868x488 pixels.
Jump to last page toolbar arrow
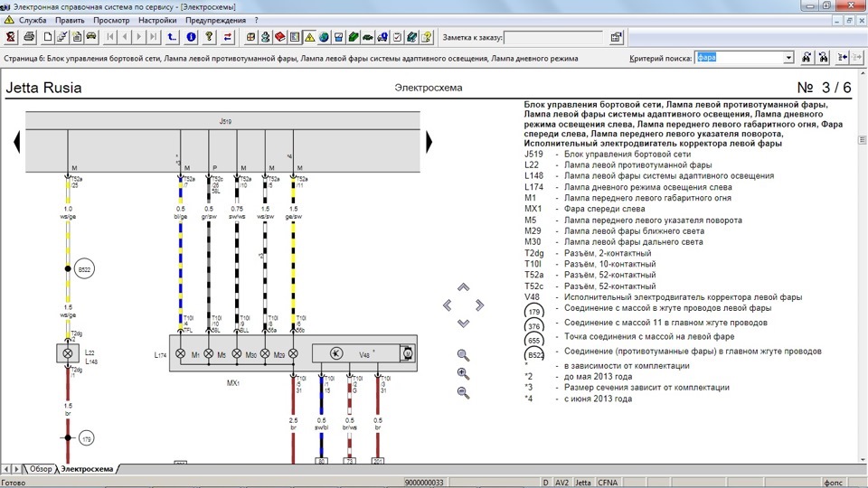coord(154,37)
